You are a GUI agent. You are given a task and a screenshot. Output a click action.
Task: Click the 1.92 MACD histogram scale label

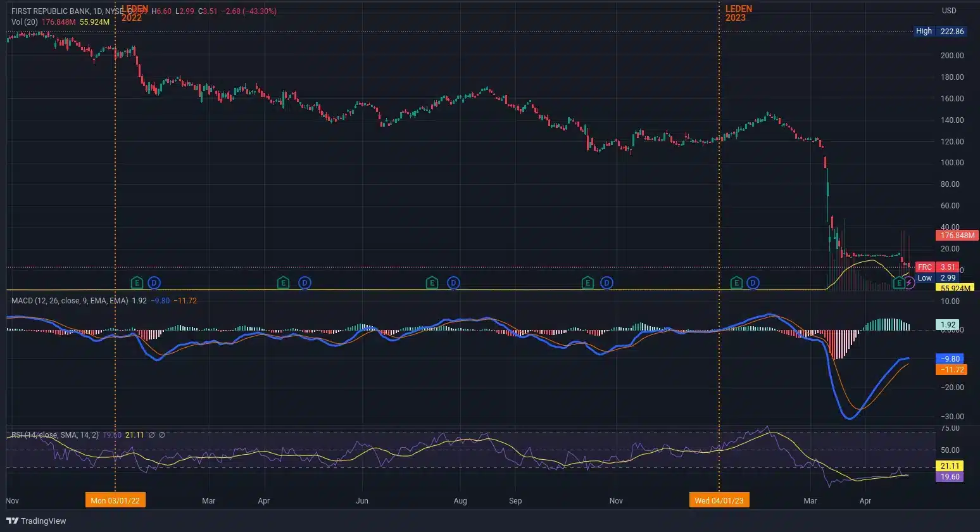(x=948, y=325)
